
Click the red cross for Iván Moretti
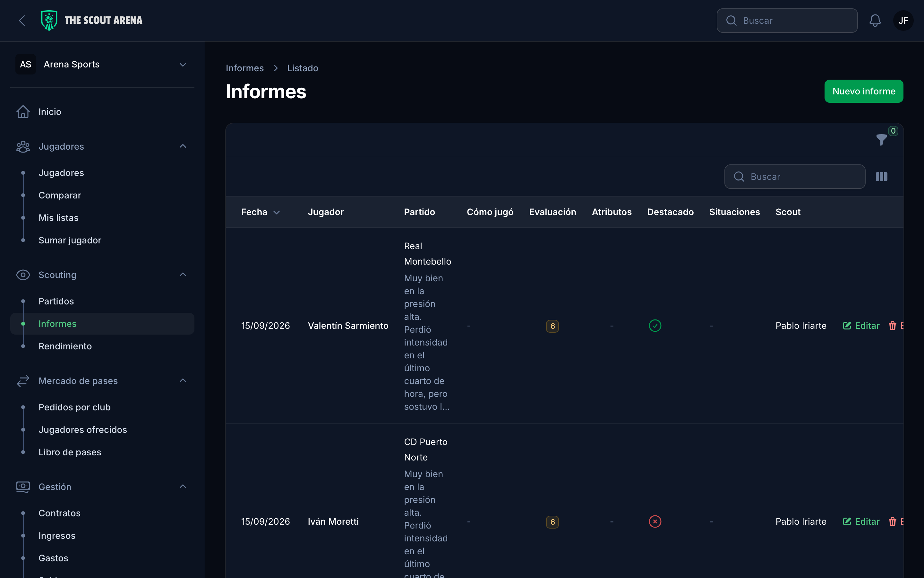coord(655,521)
